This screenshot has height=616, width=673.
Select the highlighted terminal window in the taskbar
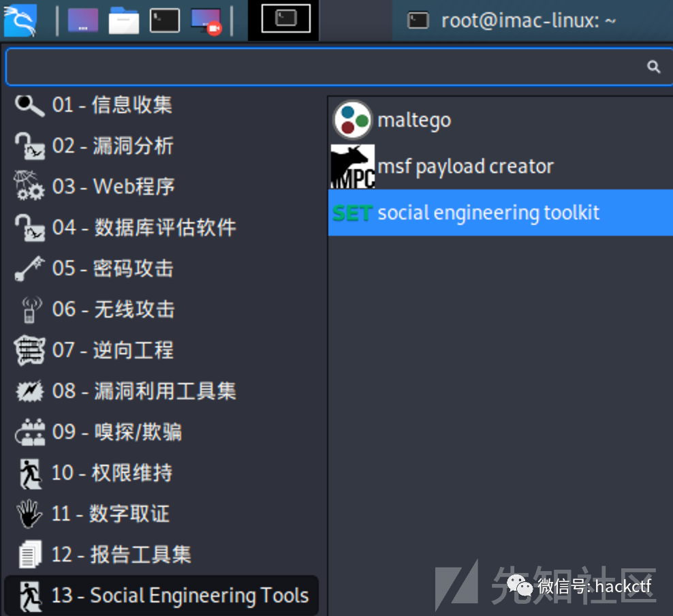[x=283, y=20]
